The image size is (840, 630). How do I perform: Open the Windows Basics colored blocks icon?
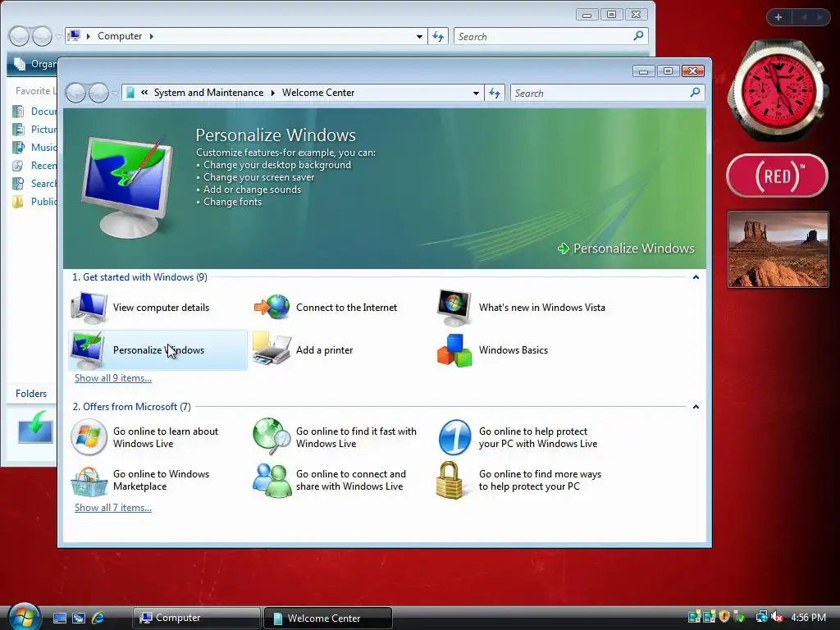[x=454, y=350]
